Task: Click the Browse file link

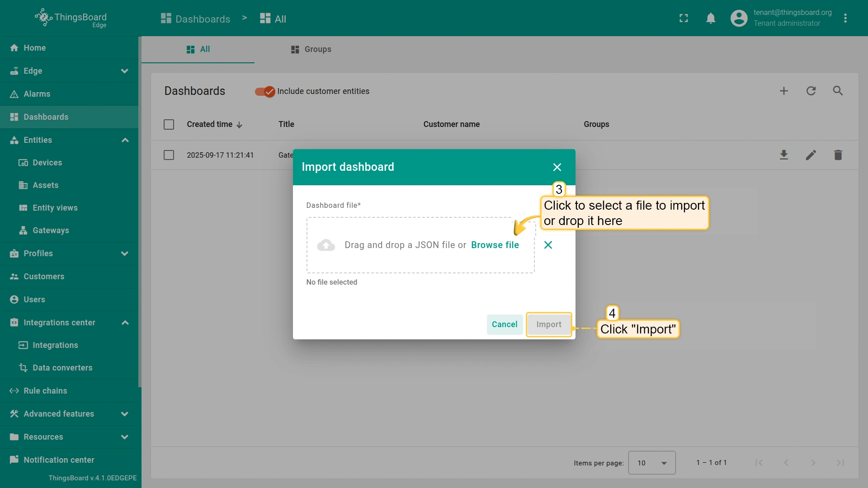Action: click(495, 245)
